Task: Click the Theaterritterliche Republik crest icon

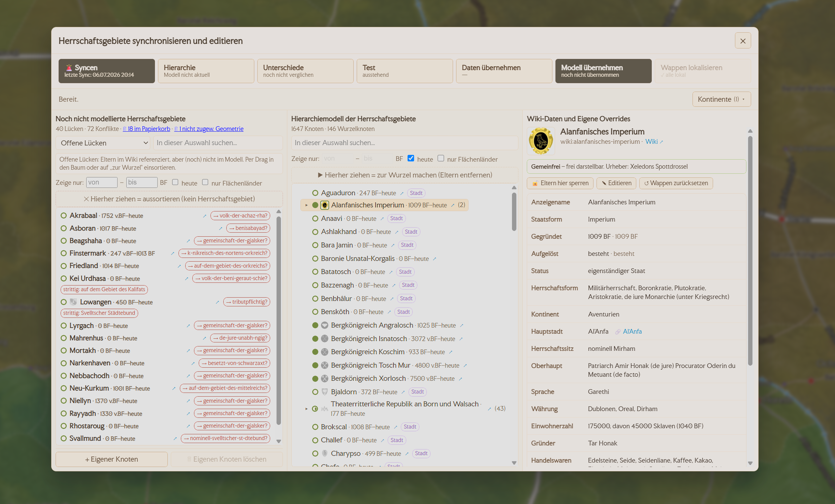Action: pos(325,409)
